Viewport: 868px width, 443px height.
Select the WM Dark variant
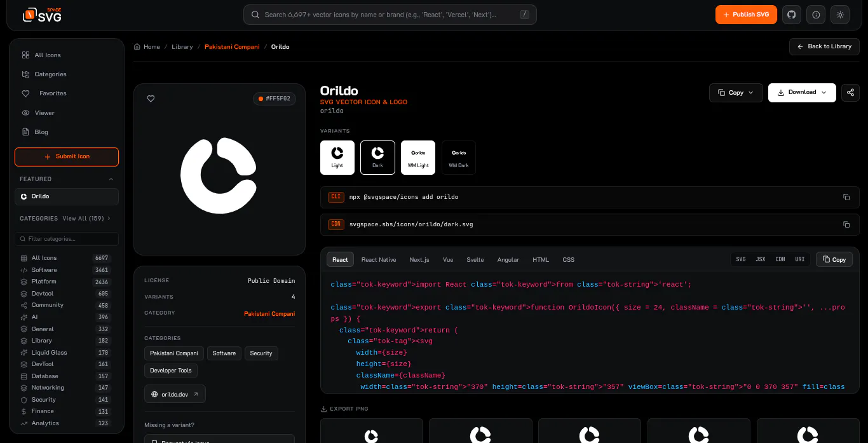(459, 157)
